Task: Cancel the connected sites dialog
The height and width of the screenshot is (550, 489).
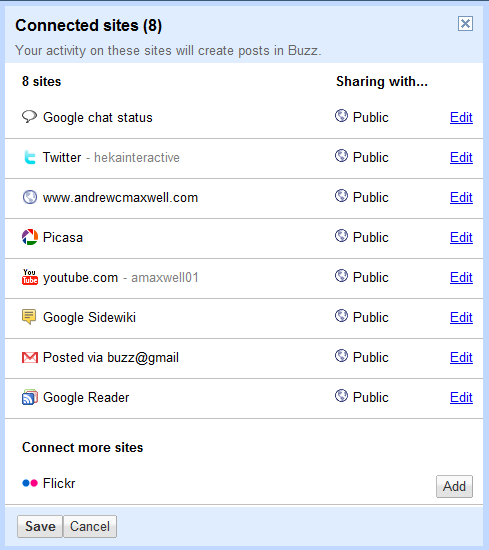Action: point(90,526)
